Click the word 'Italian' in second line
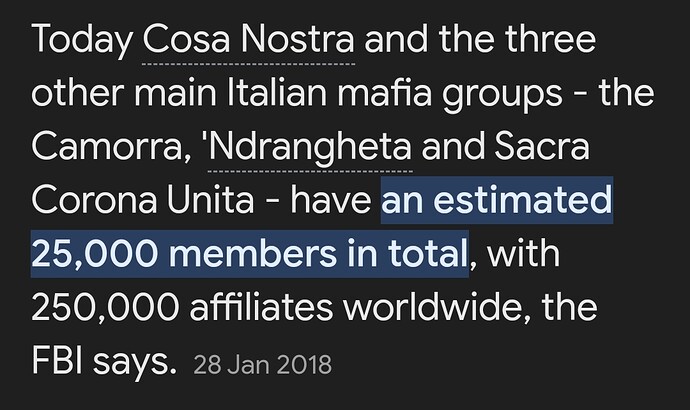Viewport: 690px width, 410px height. pos(277,92)
